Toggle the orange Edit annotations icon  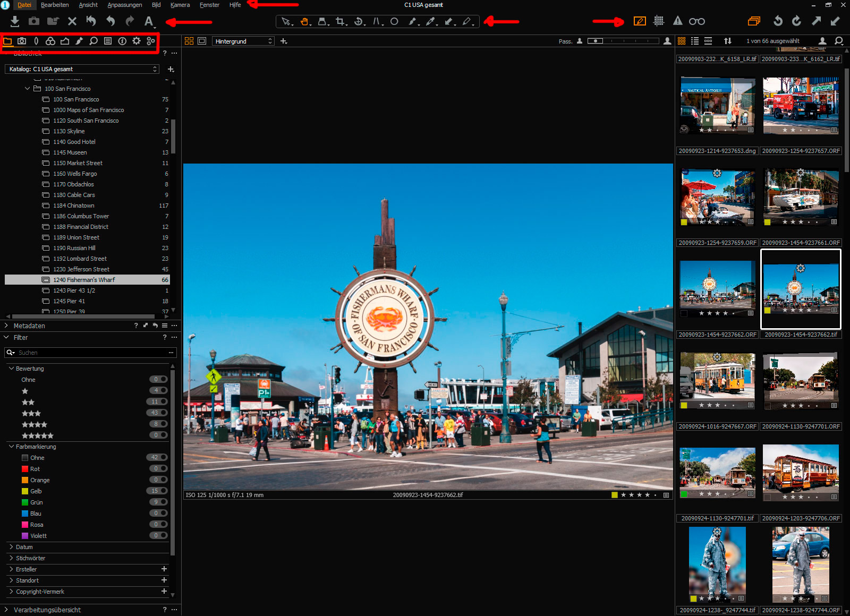(x=640, y=21)
